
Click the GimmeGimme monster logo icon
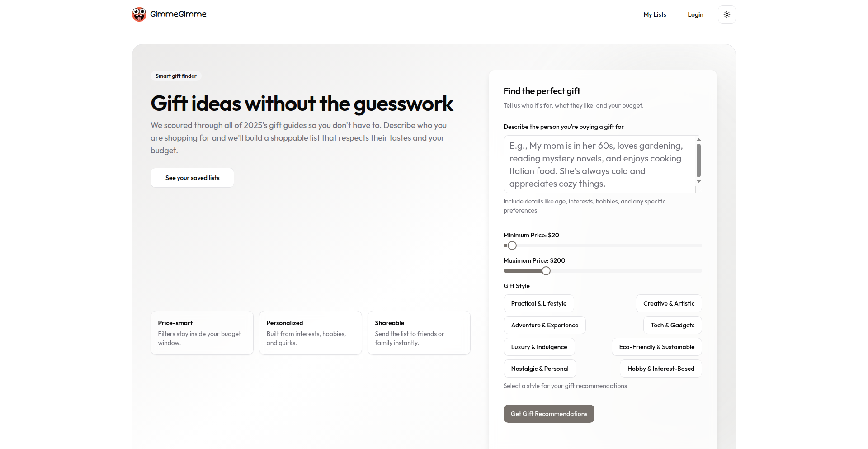click(139, 14)
